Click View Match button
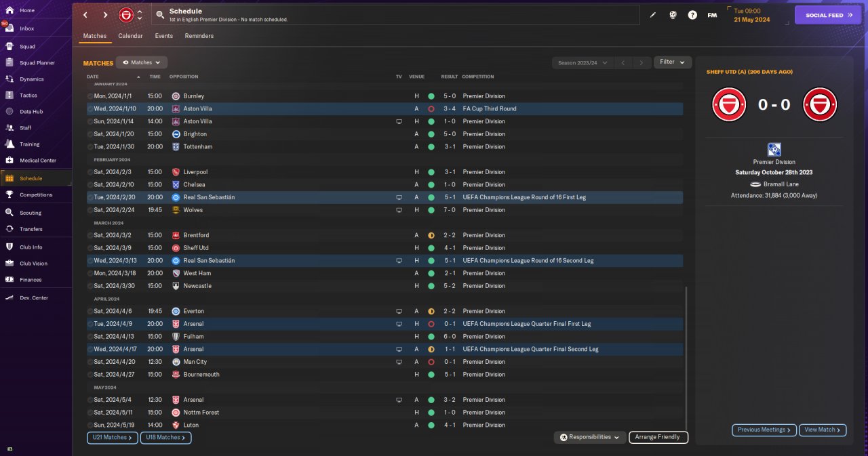 pos(823,430)
